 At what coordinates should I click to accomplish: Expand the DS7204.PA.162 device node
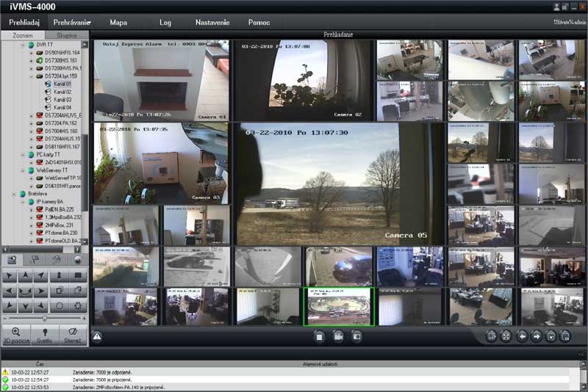(32, 123)
